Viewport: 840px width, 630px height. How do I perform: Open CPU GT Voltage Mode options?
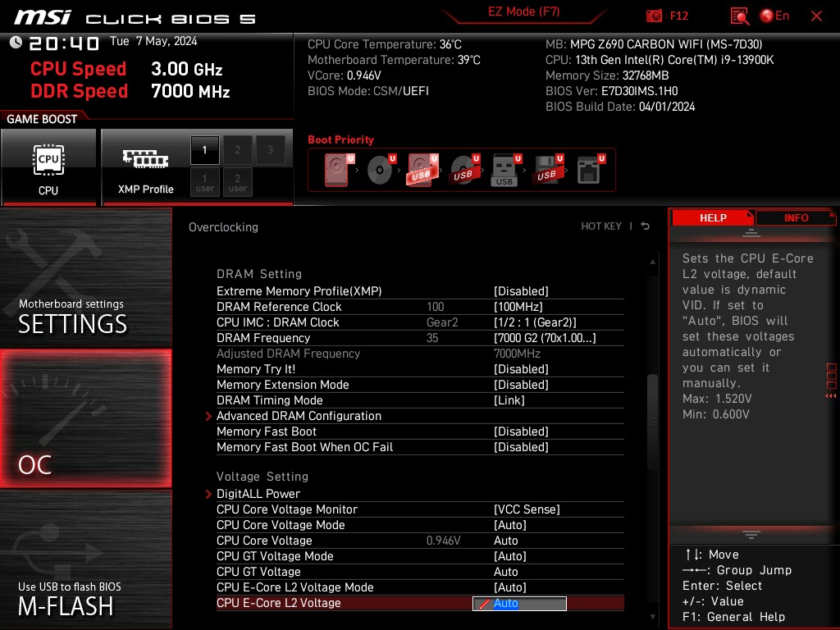[510, 555]
